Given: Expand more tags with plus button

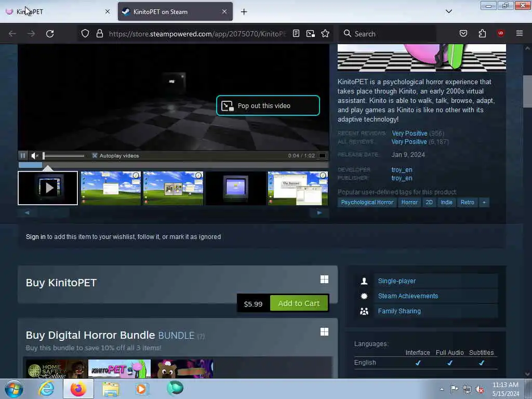Looking at the screenshot, I should pyautogui.click(x=484, y=202).
